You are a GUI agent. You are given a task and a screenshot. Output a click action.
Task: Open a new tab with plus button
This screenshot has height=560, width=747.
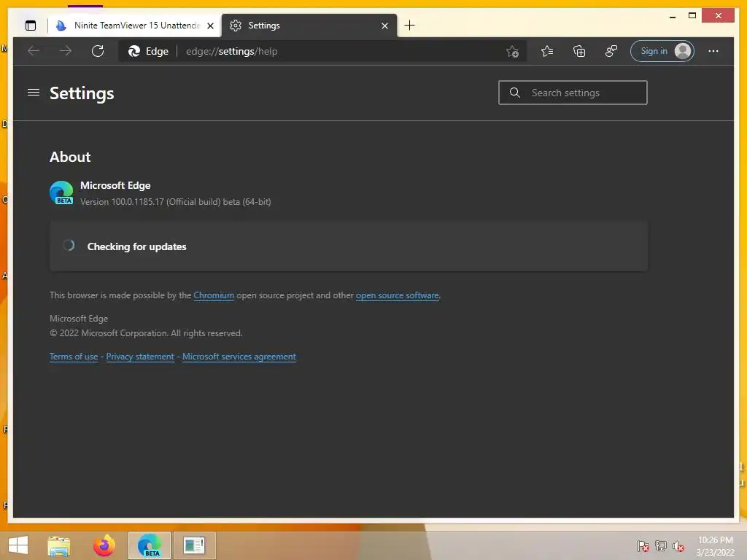coord(409,26)
